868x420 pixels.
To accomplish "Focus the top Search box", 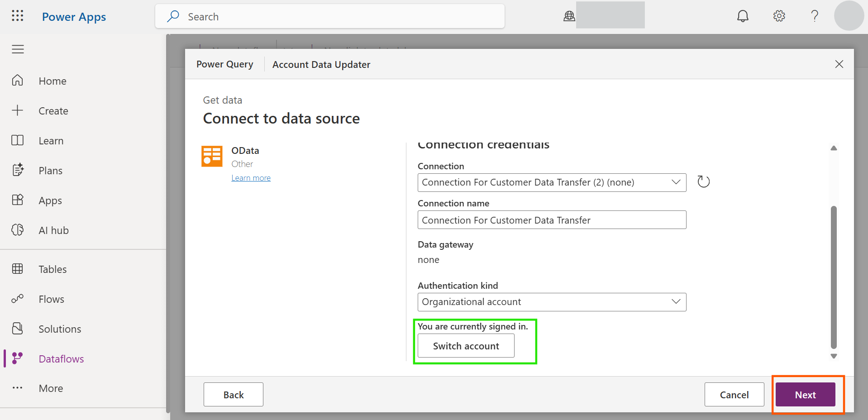I will click(335, 17).
